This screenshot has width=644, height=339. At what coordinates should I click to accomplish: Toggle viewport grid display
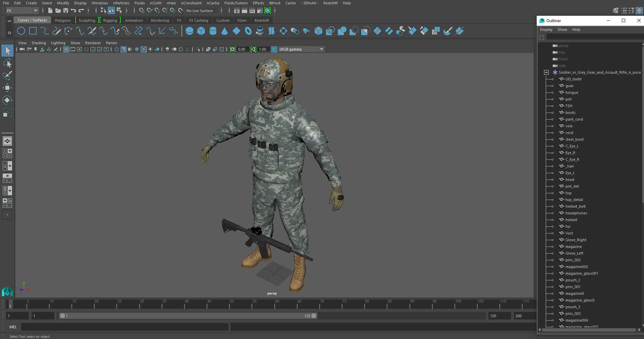(x=66, y=49)
